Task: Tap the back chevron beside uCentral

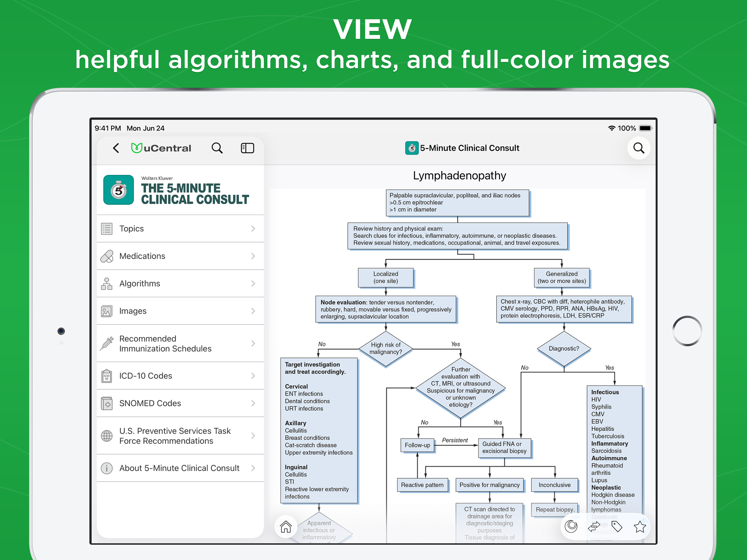Action: (116, 148)
